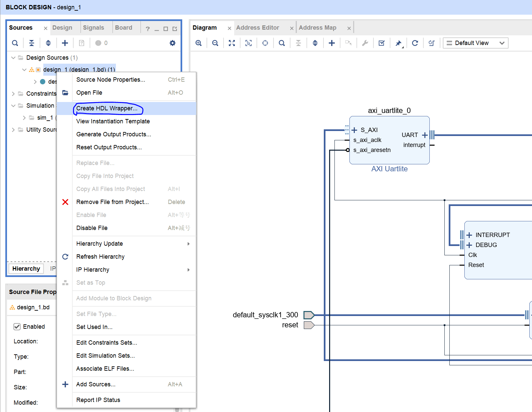Collapse the Design Sources tree node
532x412 pixels.
13,58
